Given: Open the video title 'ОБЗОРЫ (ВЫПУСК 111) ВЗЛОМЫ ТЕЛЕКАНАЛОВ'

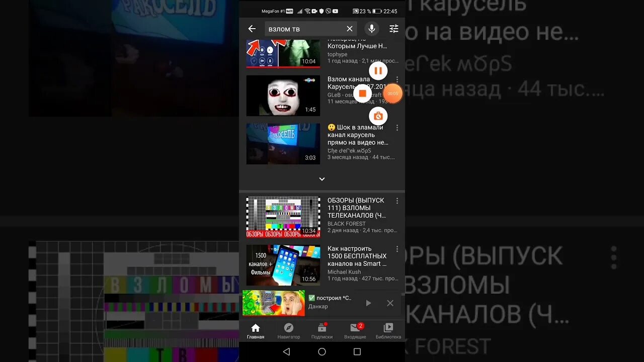Looking at the screenshot, I should click(x=357, y=208).
